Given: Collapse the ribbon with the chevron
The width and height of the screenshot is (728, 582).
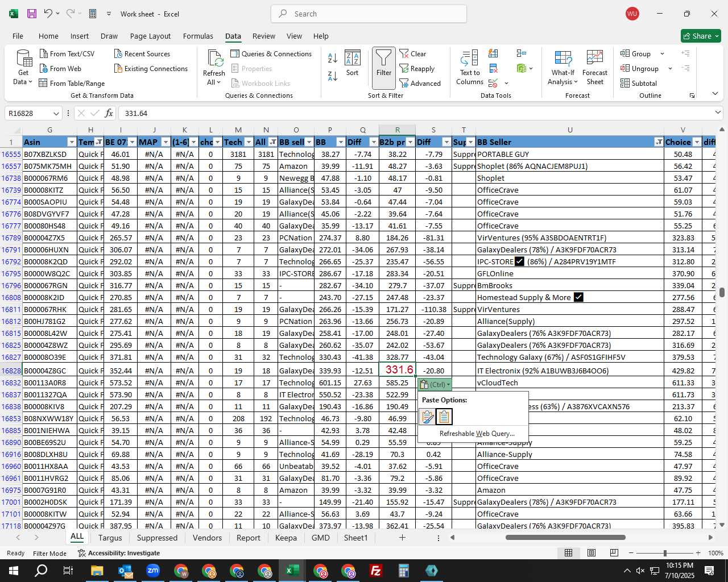Looking at the screenshot, I should (715, 93).
